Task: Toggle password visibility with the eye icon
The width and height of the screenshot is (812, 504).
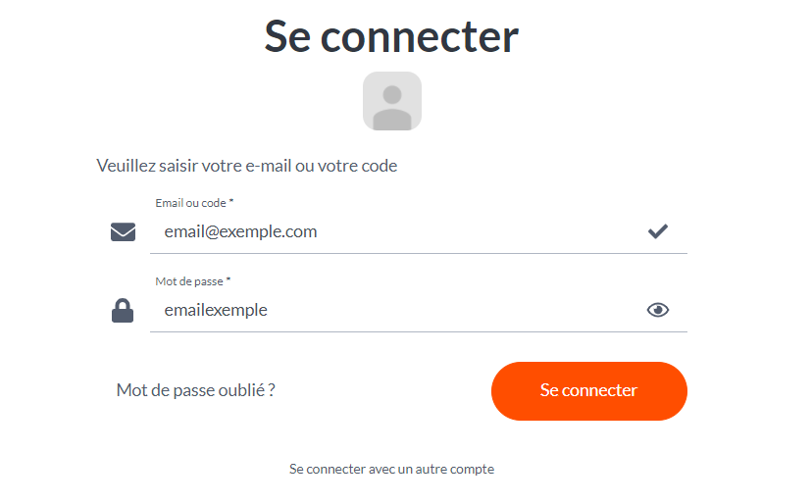Action: pos(658,310)
